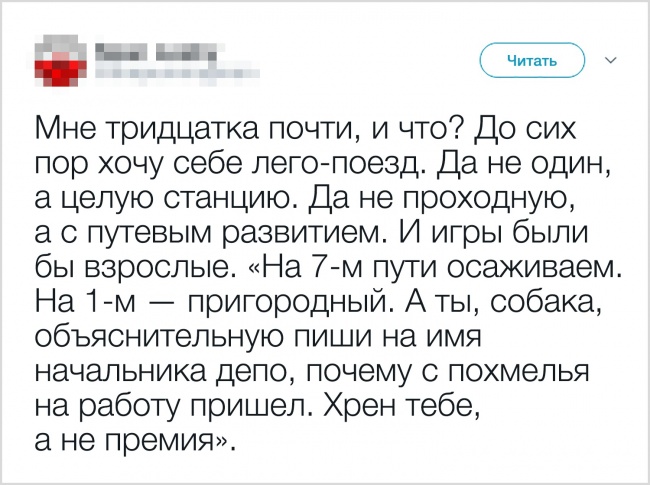Click the blurred profile avatar picture

60,62
